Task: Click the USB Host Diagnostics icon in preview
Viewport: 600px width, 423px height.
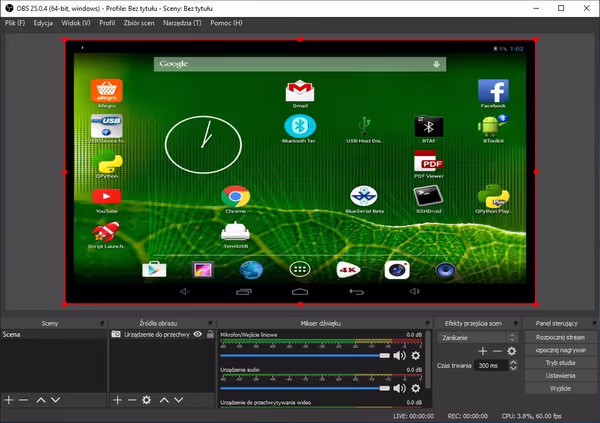Action: coord(364,126)
